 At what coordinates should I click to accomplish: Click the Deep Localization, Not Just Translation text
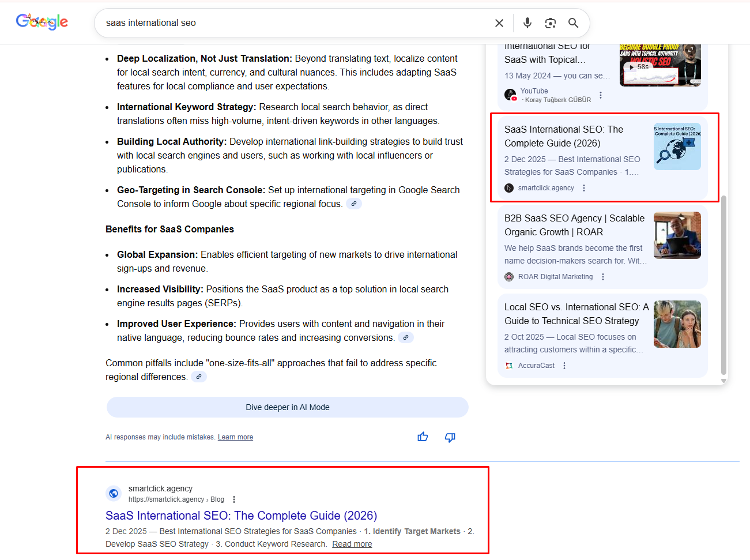click(x=205, y=58)
